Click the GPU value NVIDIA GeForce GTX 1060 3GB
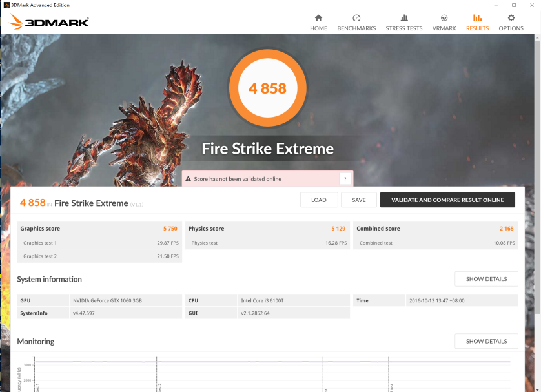This screenshot has height=392, width=541. click(107, 300)
